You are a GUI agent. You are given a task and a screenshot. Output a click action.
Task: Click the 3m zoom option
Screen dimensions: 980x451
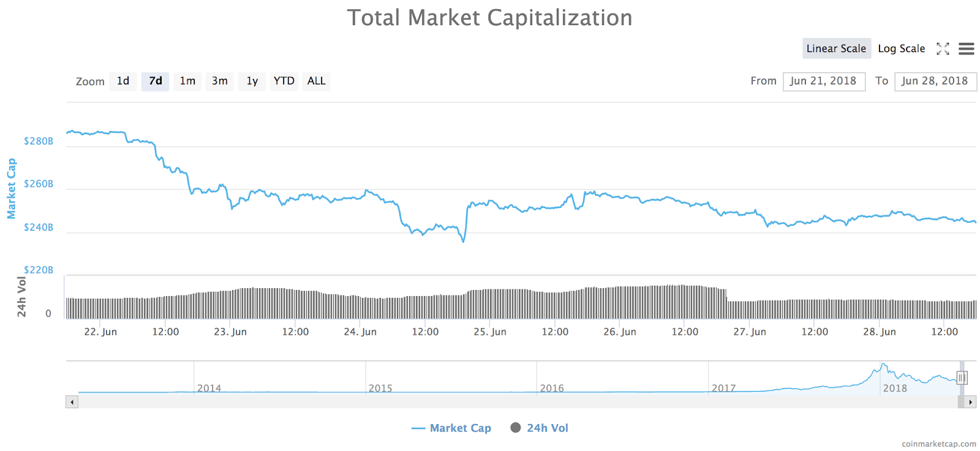pos(219,81)
